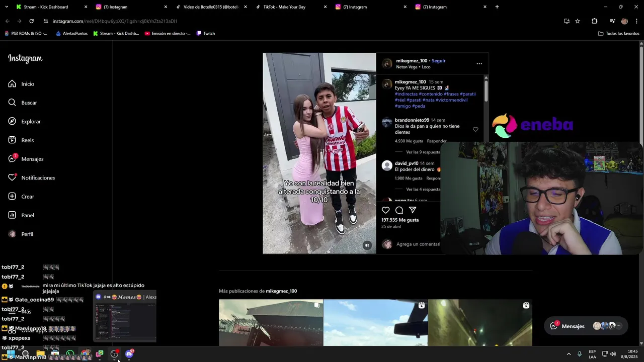Open AlertasPuntos bookmark
The image size is (644, 362).
click(x=71, y=34)
